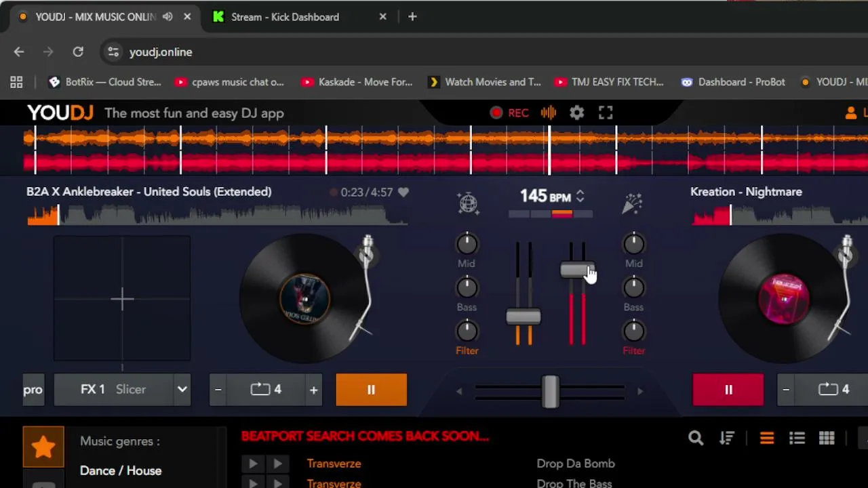
Task: Switch to the grid view
Action: pos(827,439)
